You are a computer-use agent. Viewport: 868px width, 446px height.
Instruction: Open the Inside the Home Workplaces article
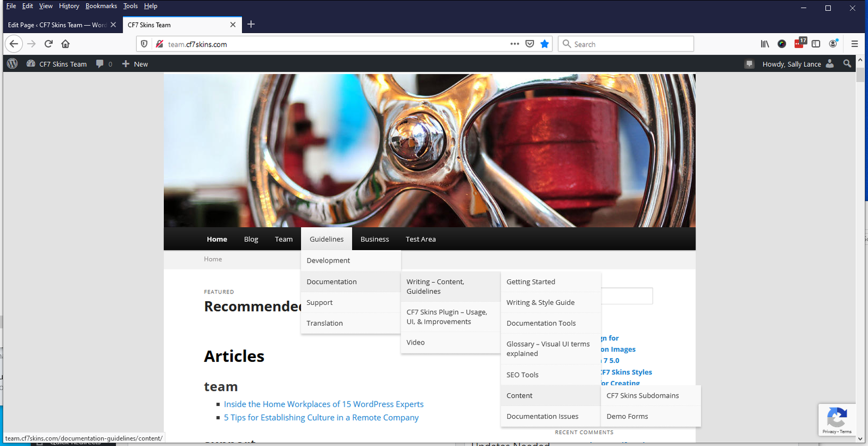pos(323,404)
